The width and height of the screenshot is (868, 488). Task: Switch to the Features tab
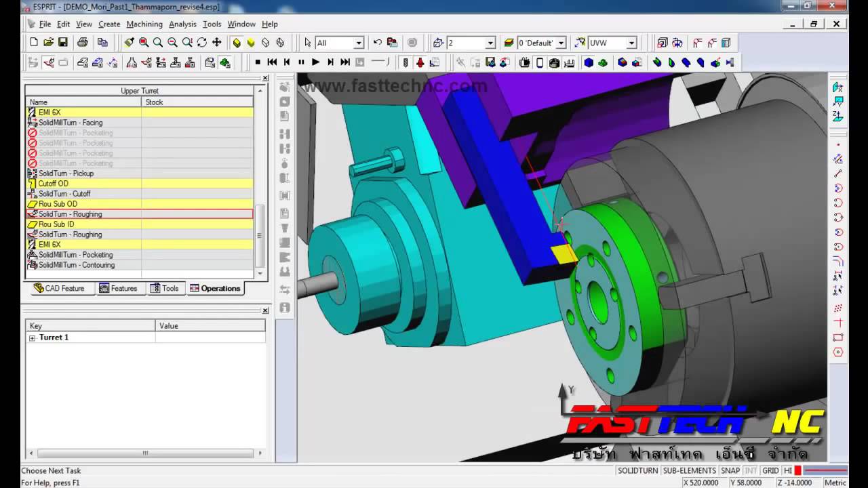click(118, 288)
